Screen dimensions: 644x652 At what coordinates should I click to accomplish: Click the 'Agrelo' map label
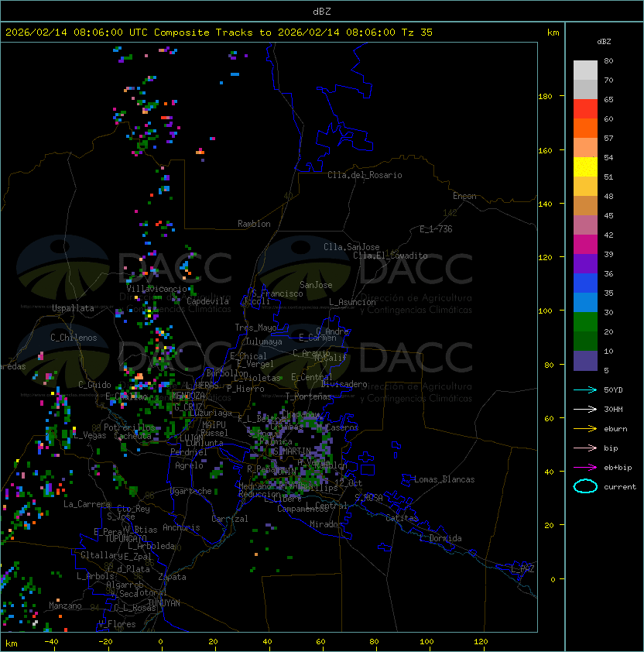[x=189, y=465]
